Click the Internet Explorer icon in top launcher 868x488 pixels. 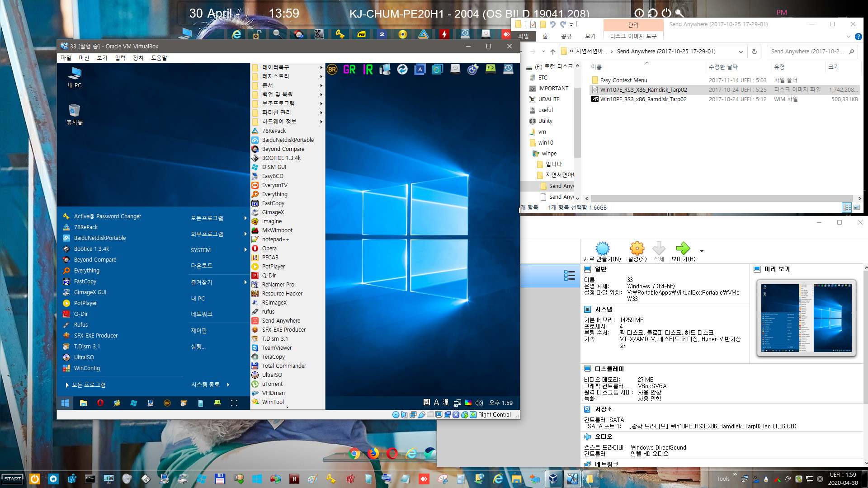click(236, 34)
